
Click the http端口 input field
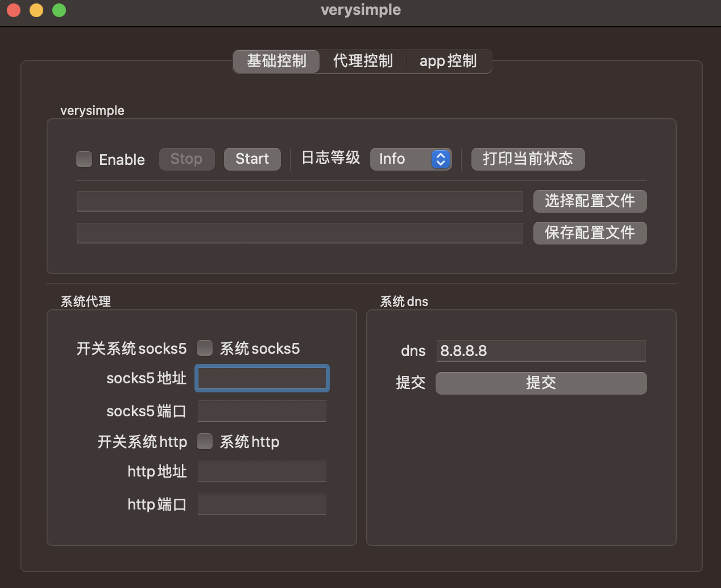(262, 504)
